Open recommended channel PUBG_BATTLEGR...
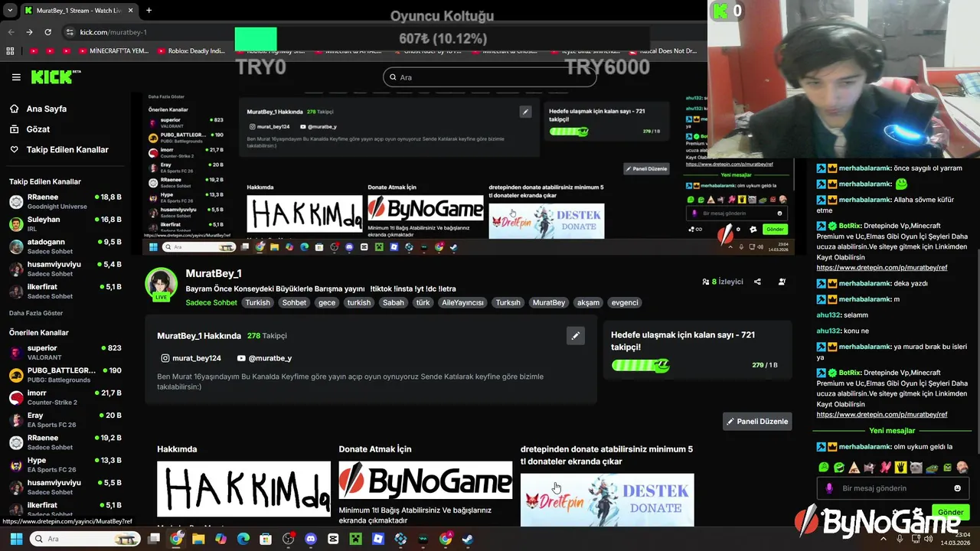 pyautogui.click(x=65, y=375)
